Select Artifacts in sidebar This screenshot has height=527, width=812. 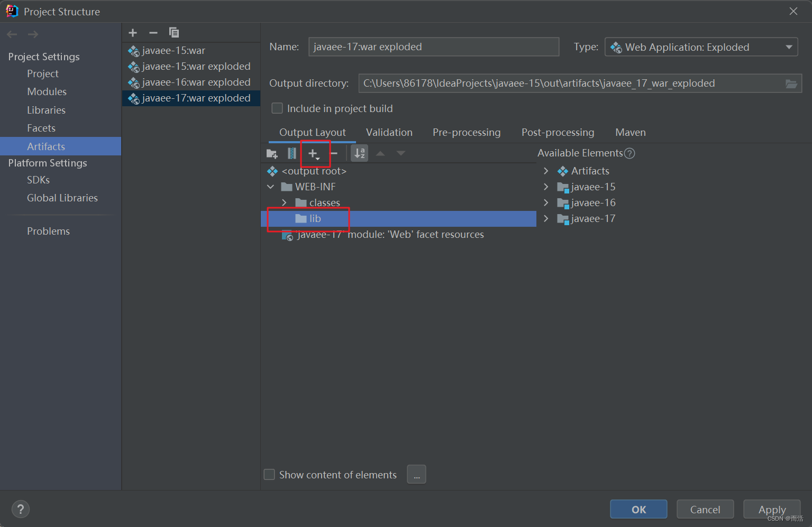click(x=60, y=146)
